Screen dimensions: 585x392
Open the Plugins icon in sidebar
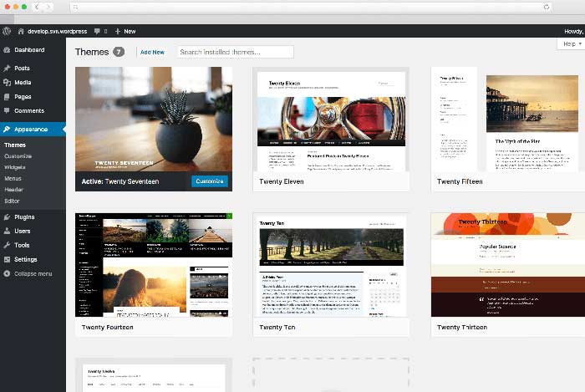click(7, 217)
